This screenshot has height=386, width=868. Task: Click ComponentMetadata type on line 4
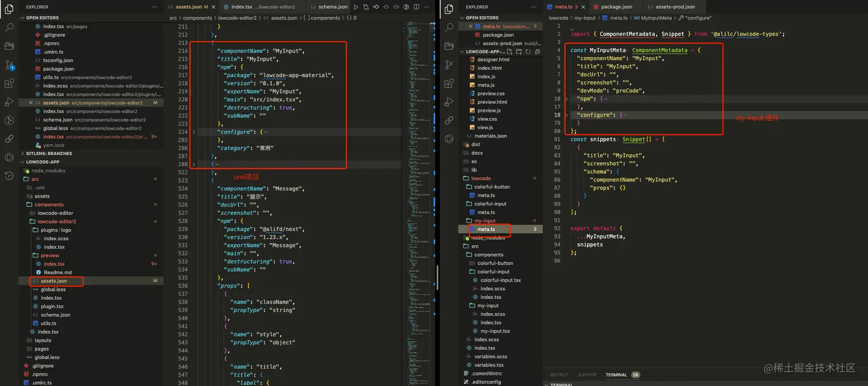(659, 50)
